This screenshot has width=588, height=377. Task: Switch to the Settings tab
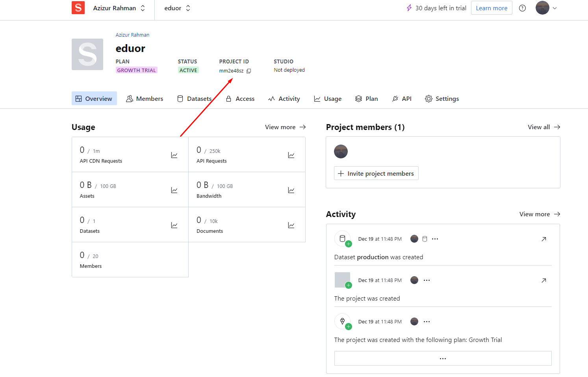[442, 99]
